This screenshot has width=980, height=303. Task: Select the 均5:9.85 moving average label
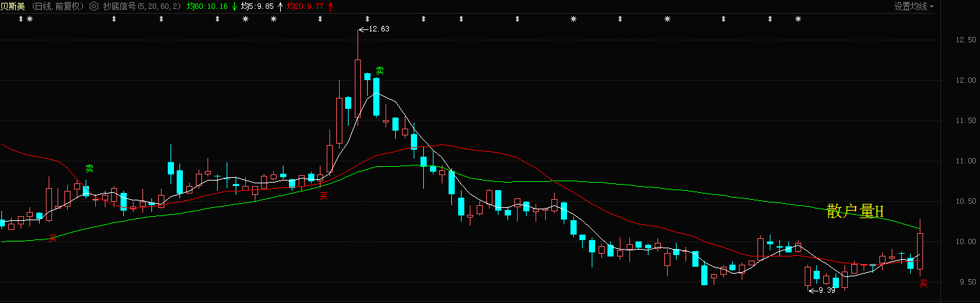pyautogui.click(x=257, y=7)
